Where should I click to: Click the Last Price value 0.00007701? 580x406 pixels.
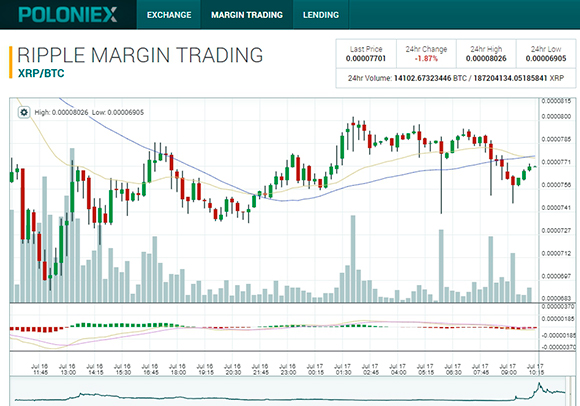pyautogui.click(x=366, y=58)
